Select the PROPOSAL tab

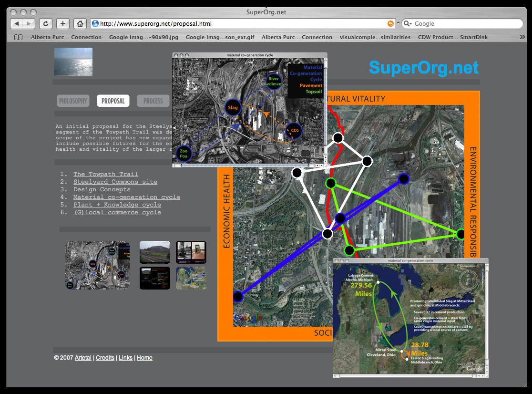(113, 101)
